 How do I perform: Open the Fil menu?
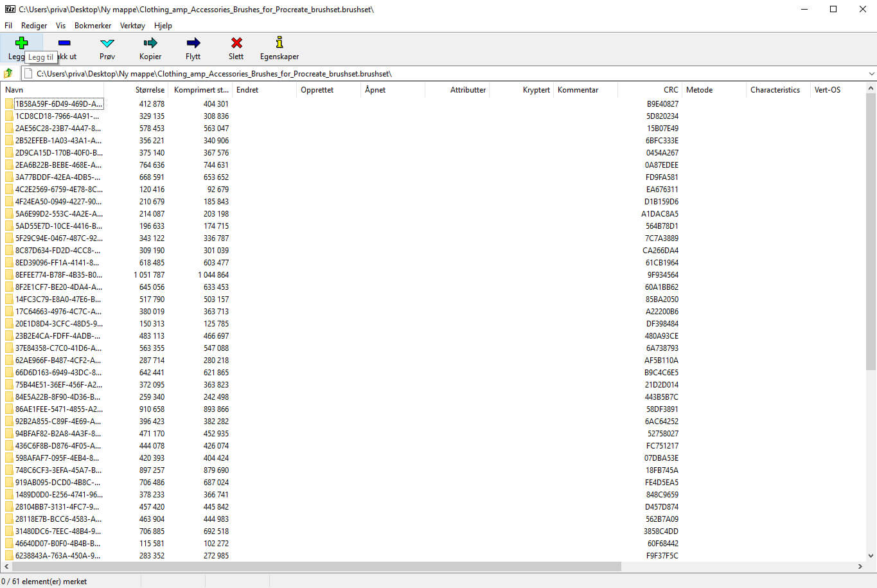pos(8,26)
